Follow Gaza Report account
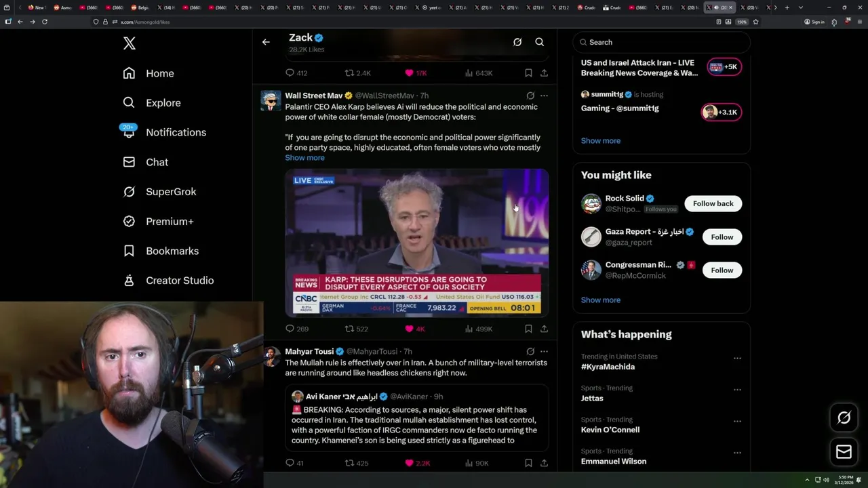This screenshot has height=488, width=868. point(722,237)
